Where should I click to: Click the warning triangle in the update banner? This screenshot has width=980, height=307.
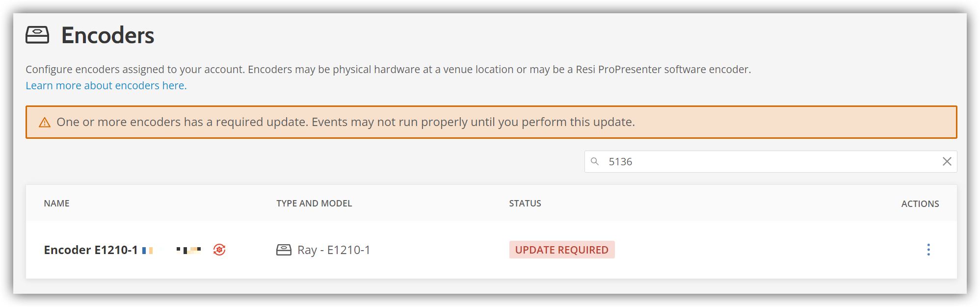pos(45,122)
